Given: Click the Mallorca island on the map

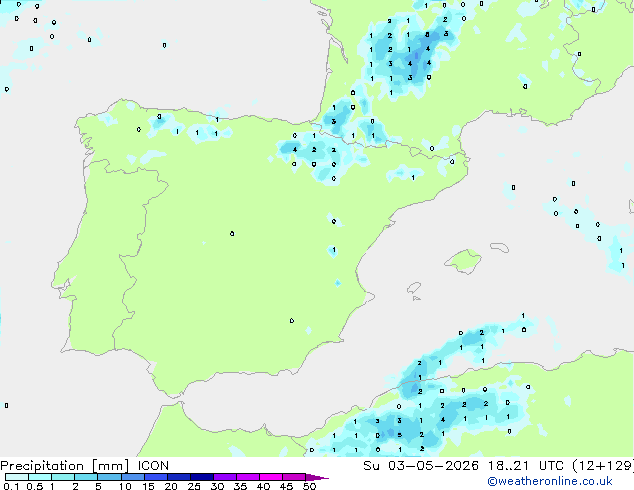Looking at the screenshot, I should point(464,261).
